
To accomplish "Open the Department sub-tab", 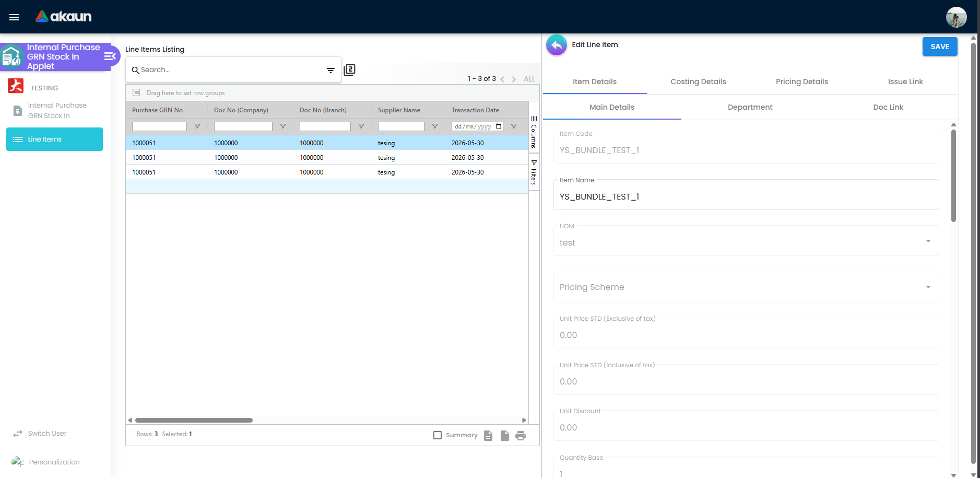I will click(750, 107).
